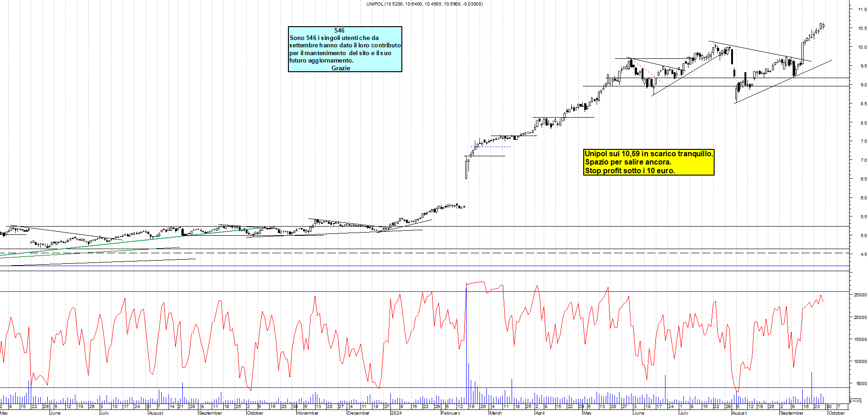Click the 4.5 price axis label

(863, 254)
